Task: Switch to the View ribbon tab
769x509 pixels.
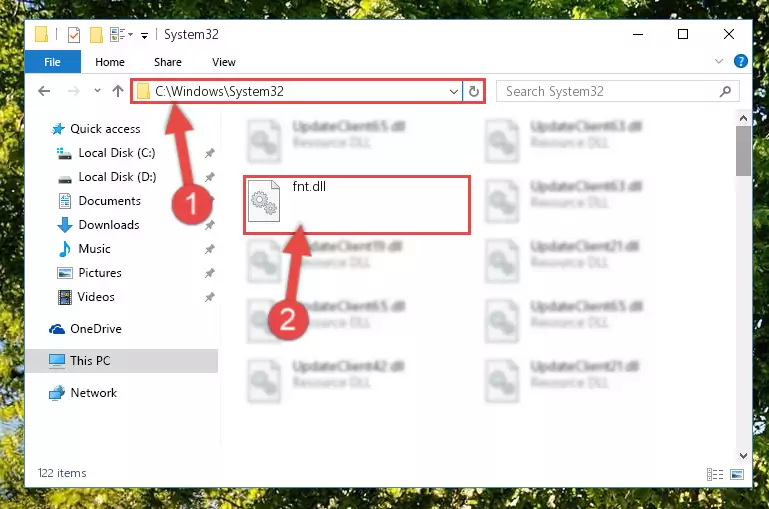Action: click(224, 62)
